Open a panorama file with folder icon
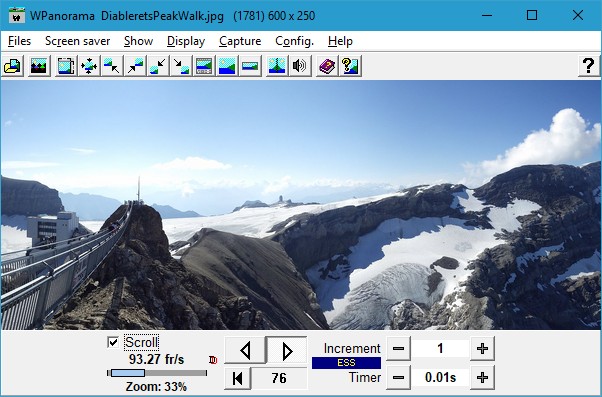 click(x=13, y=66)
